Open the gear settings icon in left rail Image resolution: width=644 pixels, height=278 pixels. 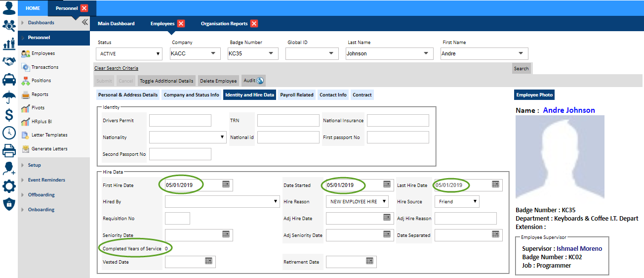click(9, 186)
